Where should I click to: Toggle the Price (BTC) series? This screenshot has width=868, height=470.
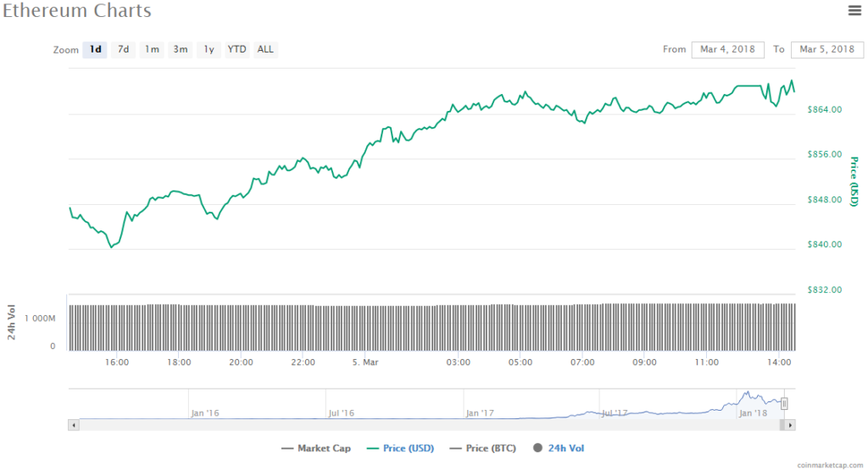[484, 448]
